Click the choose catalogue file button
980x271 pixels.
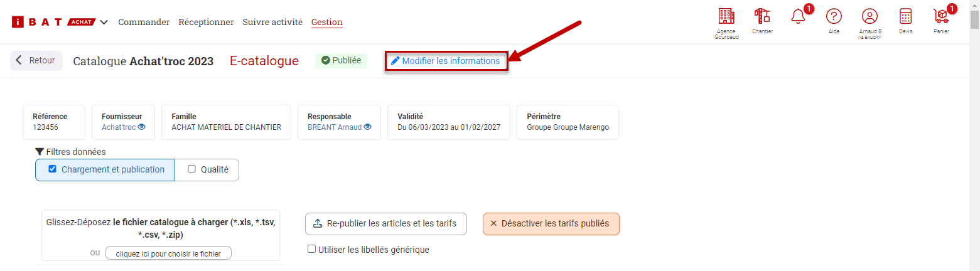(168, 253)
